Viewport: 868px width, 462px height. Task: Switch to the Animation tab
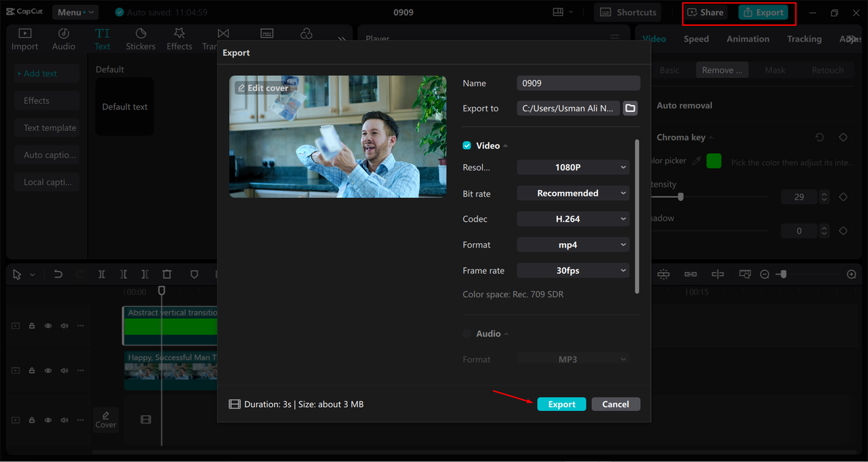[x=748, y=39]
